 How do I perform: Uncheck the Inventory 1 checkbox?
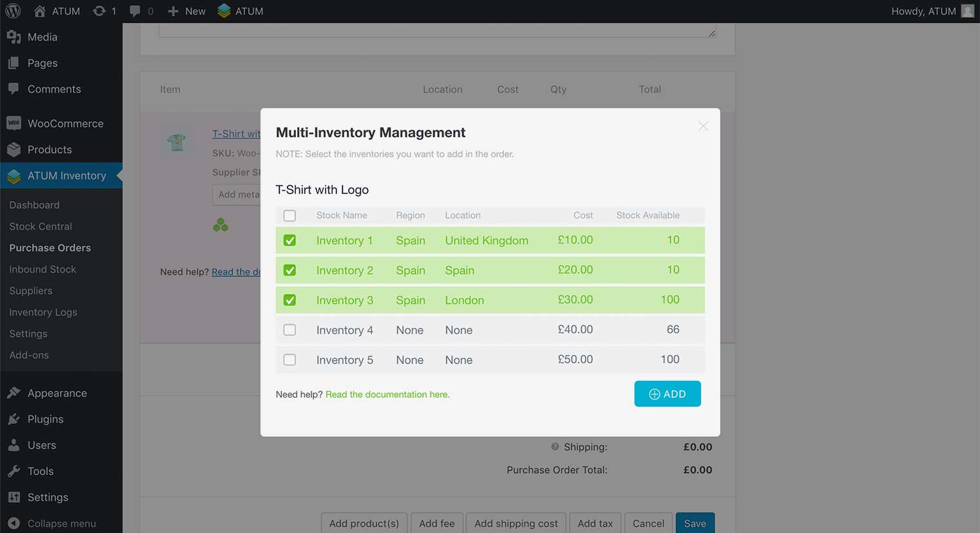click(x=289, y=240)
